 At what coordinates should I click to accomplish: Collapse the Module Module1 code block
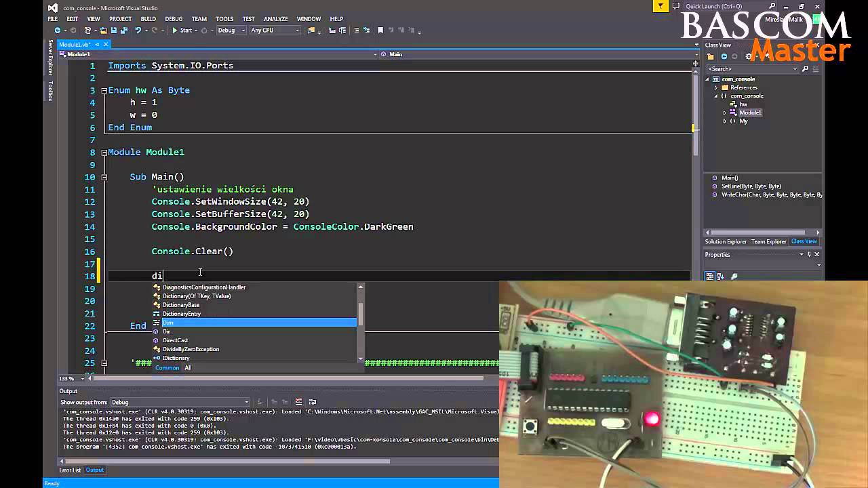tap(104, 152)
